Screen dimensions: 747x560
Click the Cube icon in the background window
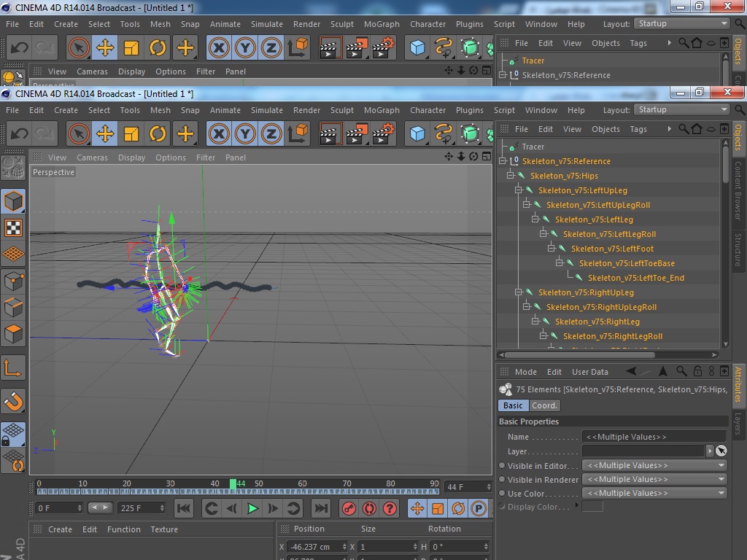[x=417, y=47]
